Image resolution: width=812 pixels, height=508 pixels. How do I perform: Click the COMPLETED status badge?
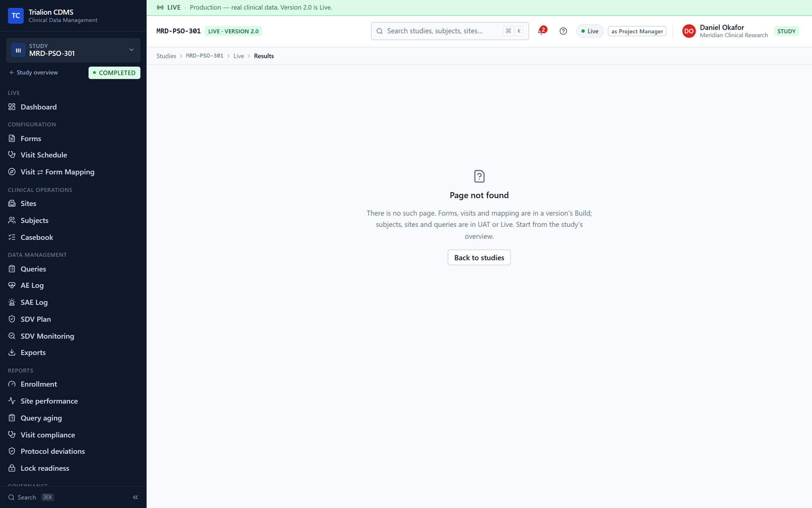[x=114, y=73]
